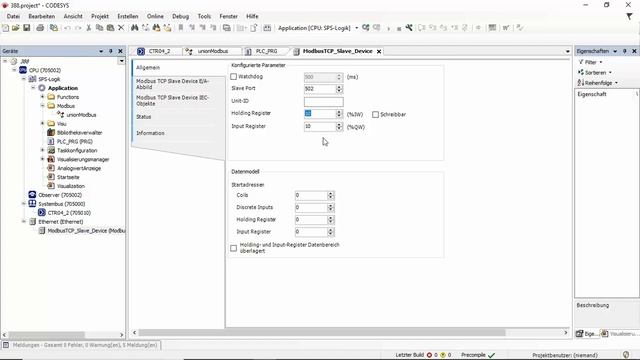640x360 pixels.
Task: Click the editor horizontal scrollbar
Action: pos(322,333)
